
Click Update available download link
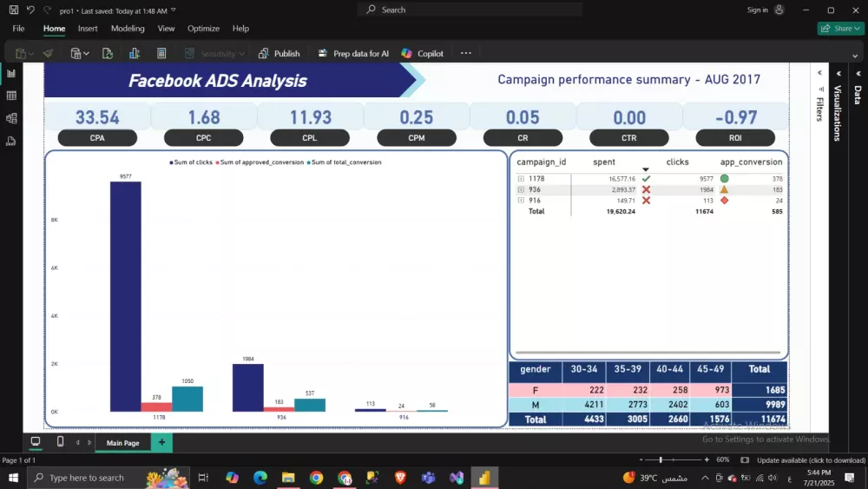tap(811, 460)
